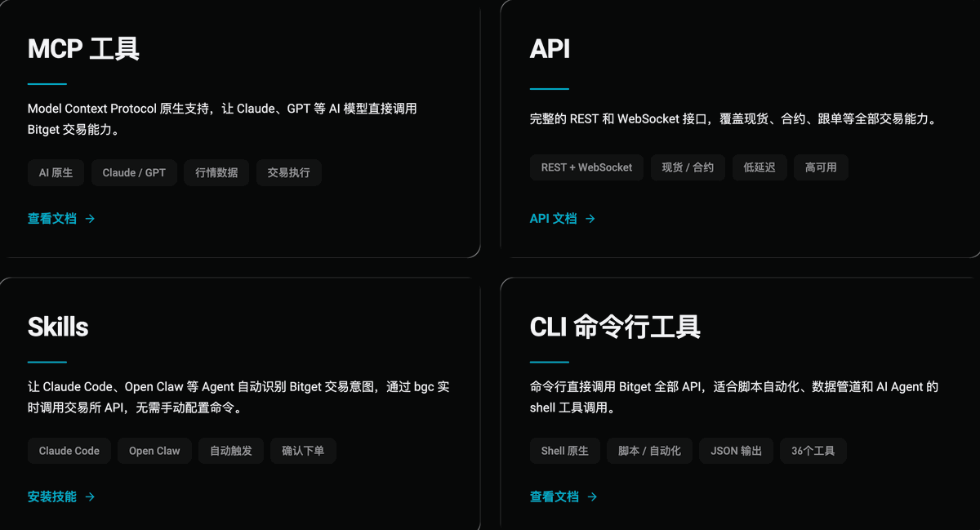
Task: Click the arrow icon next to 查看文档 in MCP card
Action: click(x=90, y=219)
